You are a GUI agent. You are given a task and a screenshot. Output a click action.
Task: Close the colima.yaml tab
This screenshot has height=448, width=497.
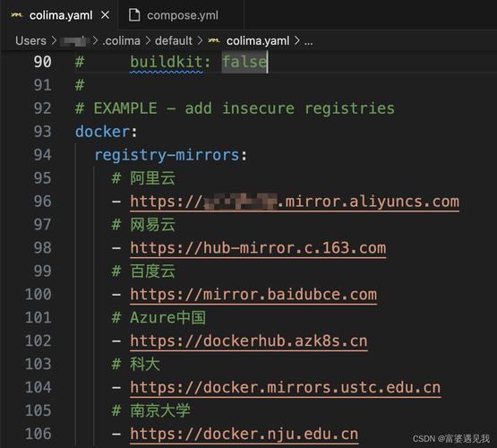pyautogui.click(x=106, y=15)
